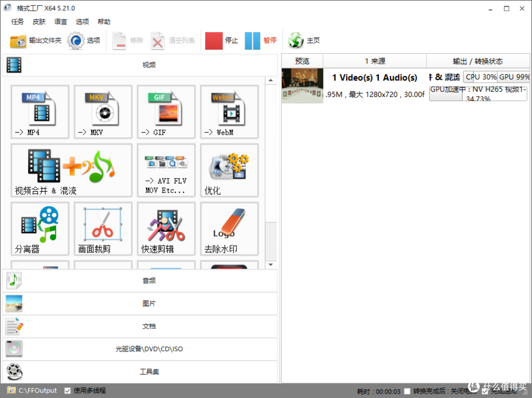Image resolution: width=532 pixels, height=398 pixels.
Task: Click the picture category landscape icon
Action: pos(14,303)
